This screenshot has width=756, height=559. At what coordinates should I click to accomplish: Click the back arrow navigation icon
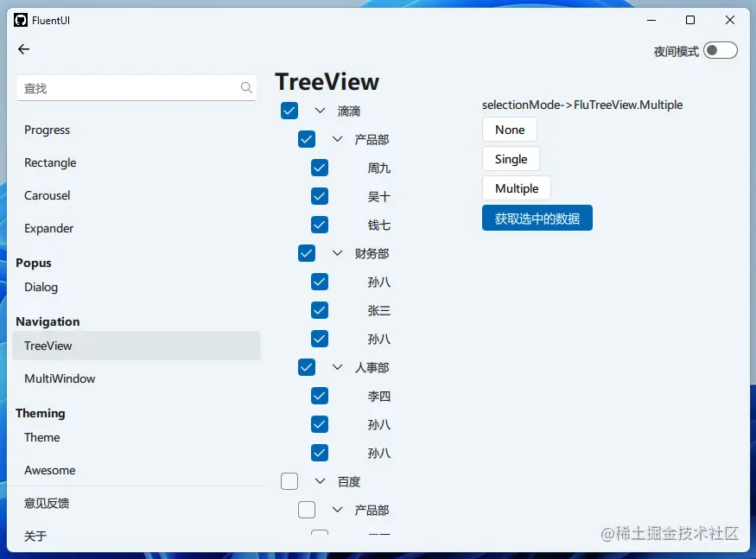click(x=23, y=49)
